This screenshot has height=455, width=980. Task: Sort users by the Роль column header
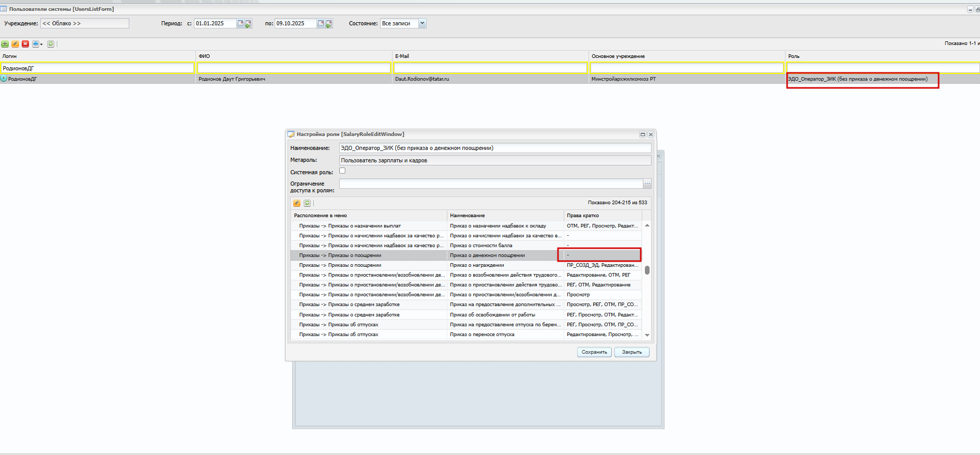(x=883, y=56)
